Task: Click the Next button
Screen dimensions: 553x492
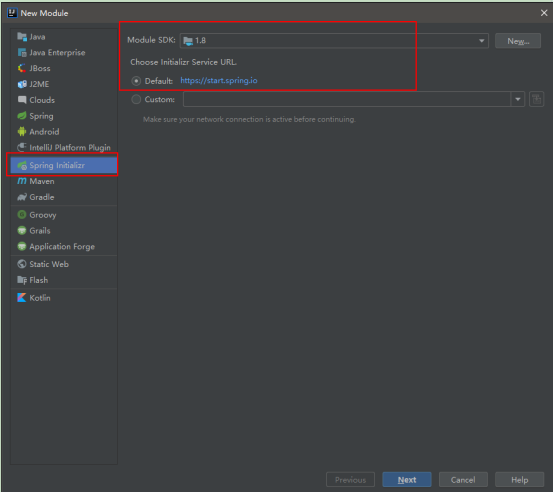Action: (x=407, y=480)
